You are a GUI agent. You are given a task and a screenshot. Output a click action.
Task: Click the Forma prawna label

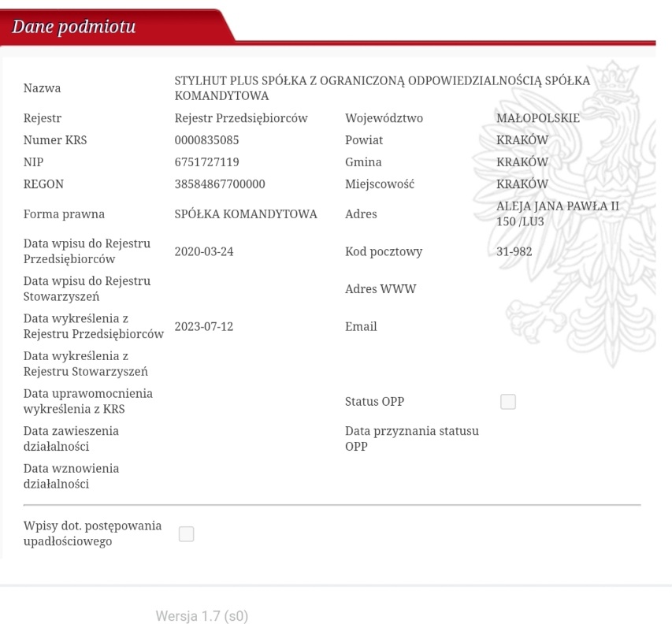tap(64, 214)
